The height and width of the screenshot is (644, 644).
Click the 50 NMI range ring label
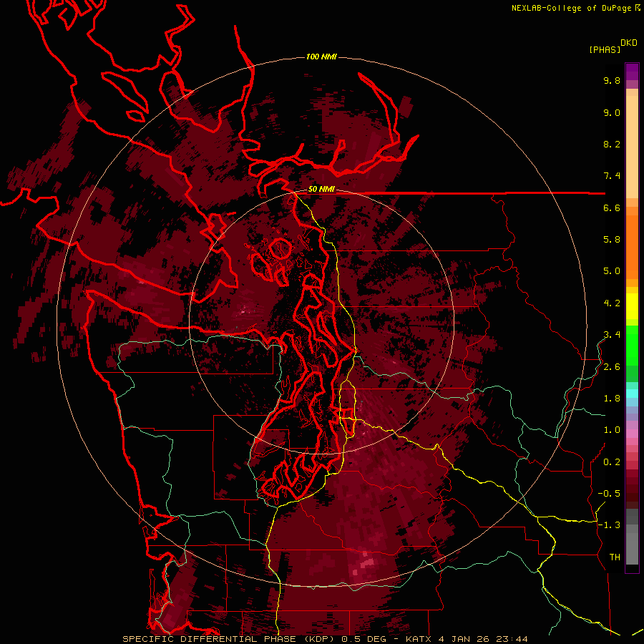(321, 190)
